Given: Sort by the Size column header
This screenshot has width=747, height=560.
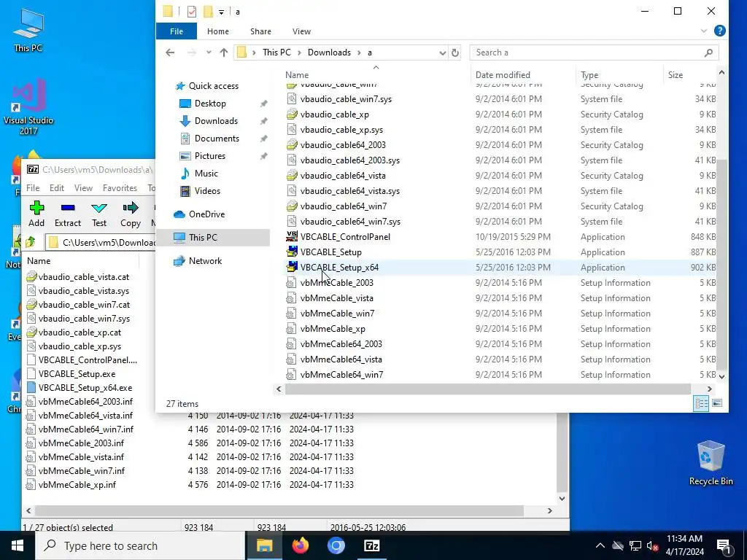Looking at the screenshot, I should pos(675,75).
